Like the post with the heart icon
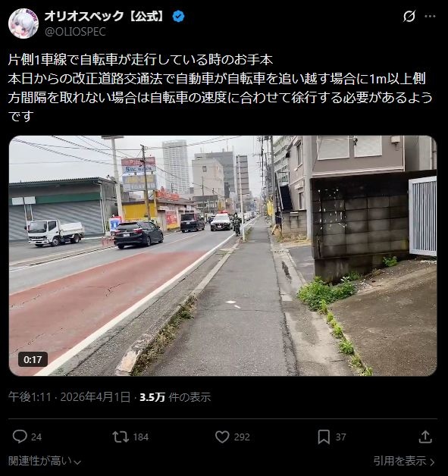Viewport: 448px width, 476px height. coord(222,437)
